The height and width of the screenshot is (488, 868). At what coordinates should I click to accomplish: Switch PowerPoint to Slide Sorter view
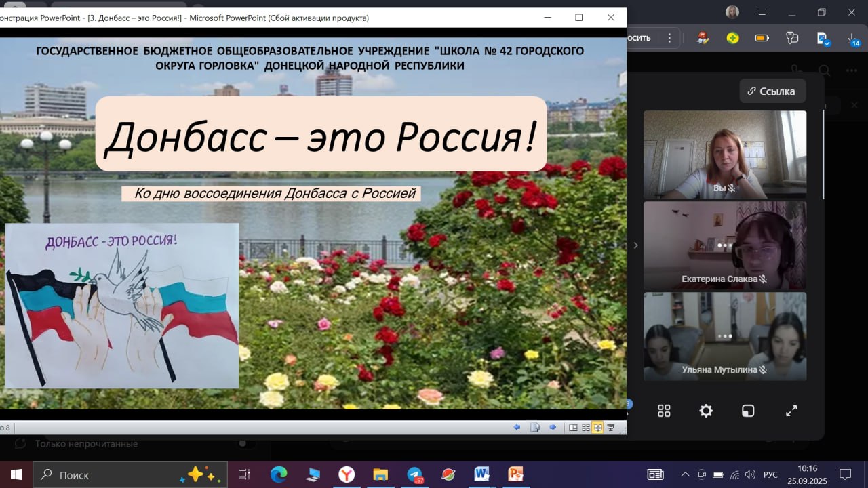click(x=585, y=428)
